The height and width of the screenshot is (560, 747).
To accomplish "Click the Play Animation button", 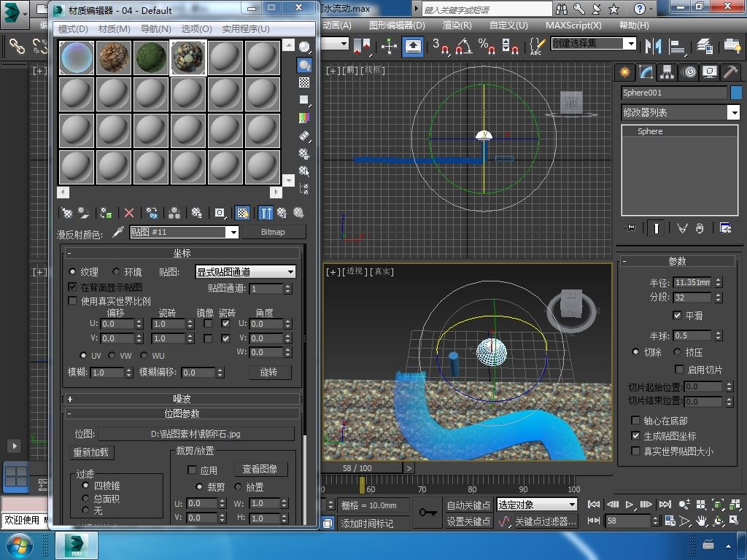I will coord(630,505).
